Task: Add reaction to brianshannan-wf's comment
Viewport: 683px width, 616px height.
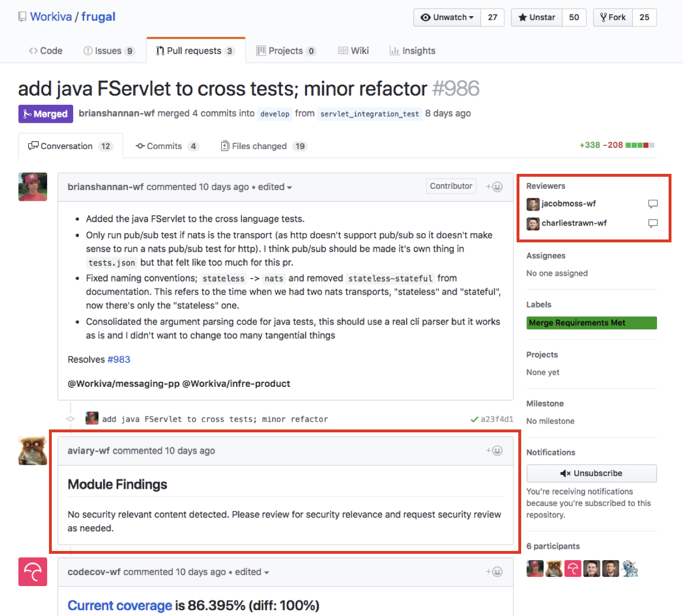Action: [x=494, y=187]
